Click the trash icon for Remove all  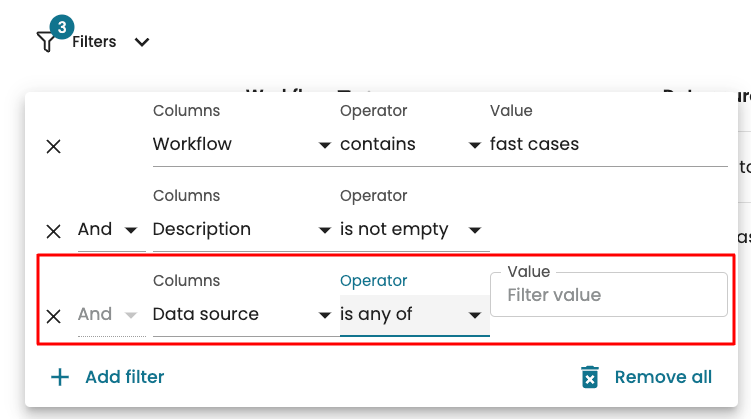click(591, 377)
